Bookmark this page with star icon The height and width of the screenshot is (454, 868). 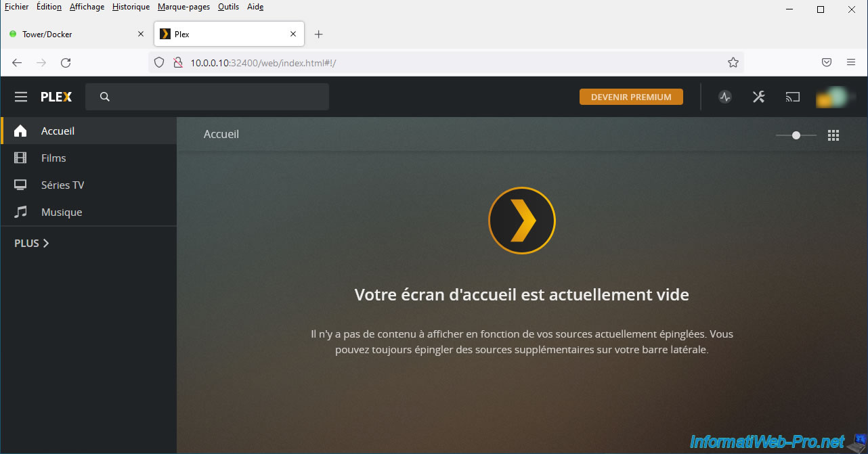[733, 62]
